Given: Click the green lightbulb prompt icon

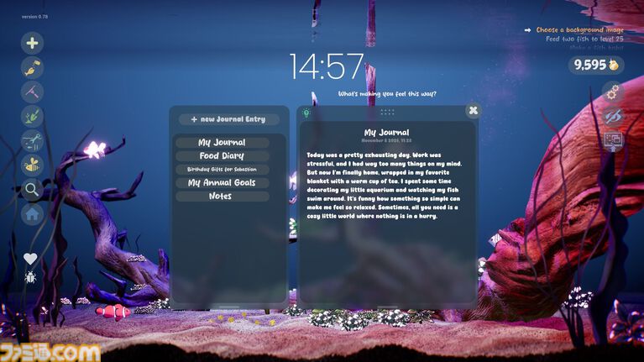Looking at the screenshot, I should click(306, 113).
